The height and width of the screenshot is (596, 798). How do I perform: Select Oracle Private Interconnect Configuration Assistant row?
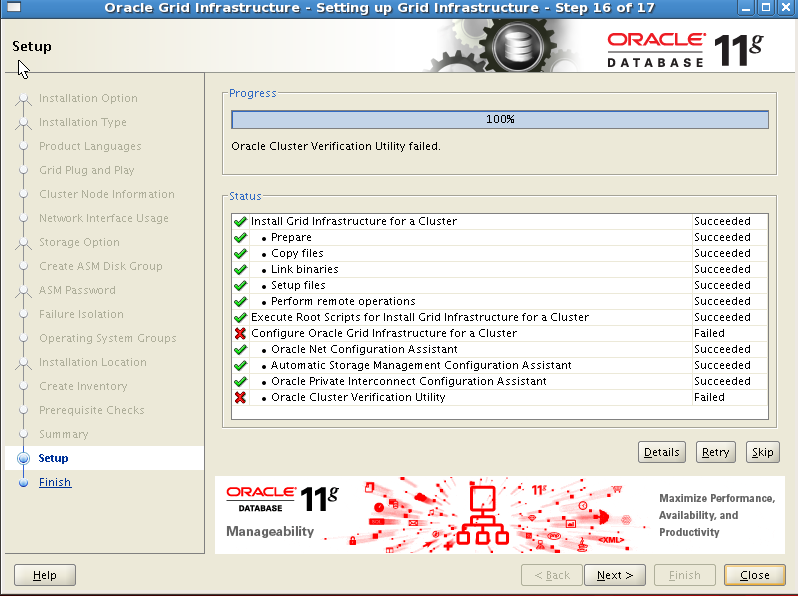[x=500, y=381]
